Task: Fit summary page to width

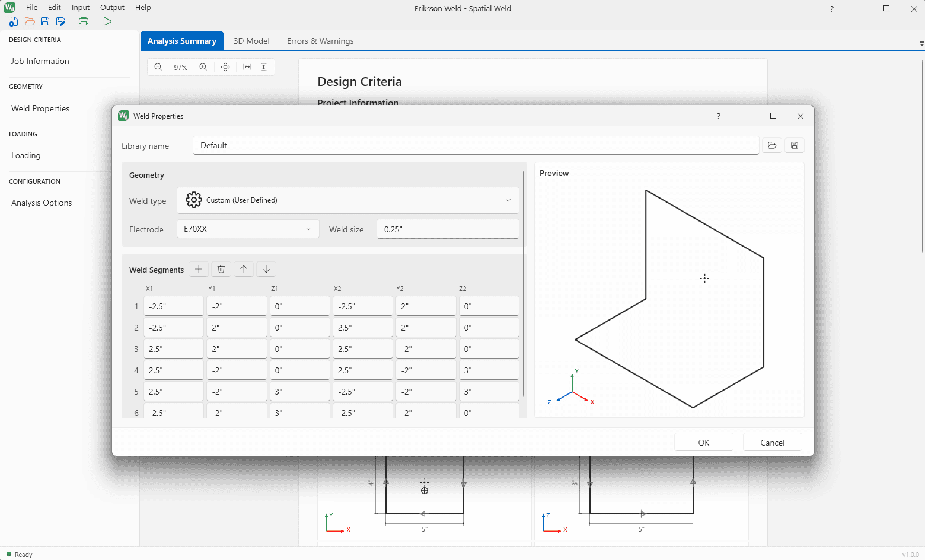Action: click(247, 67)
